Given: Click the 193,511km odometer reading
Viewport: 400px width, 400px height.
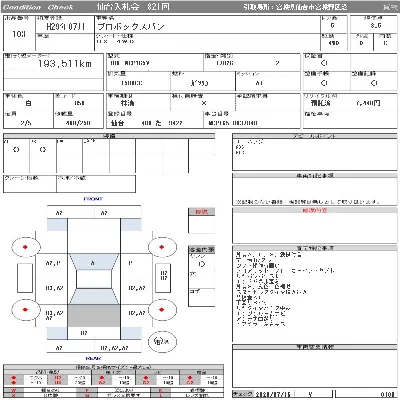Looking at the screenshot, I should click(x=65, y=64).
